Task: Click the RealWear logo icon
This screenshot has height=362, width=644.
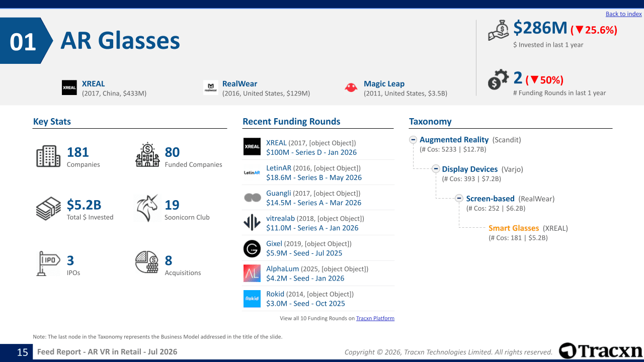Action: click(x=211, y=87)
